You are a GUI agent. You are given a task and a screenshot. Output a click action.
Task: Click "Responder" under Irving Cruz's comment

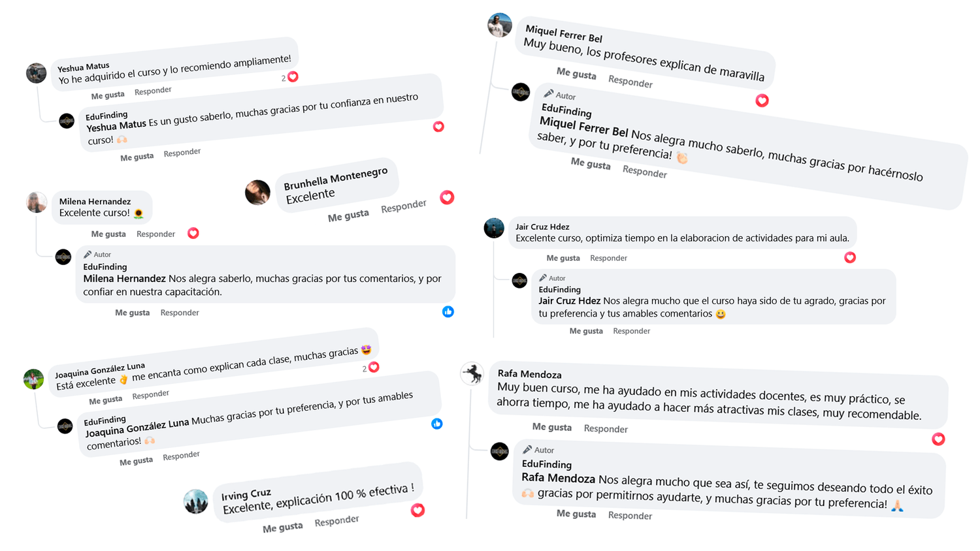336,521
